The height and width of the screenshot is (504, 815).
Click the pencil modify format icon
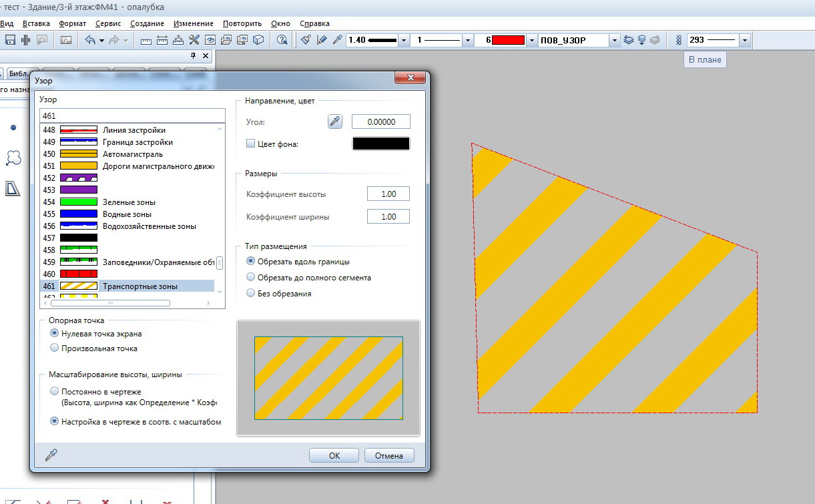(322, 39)
